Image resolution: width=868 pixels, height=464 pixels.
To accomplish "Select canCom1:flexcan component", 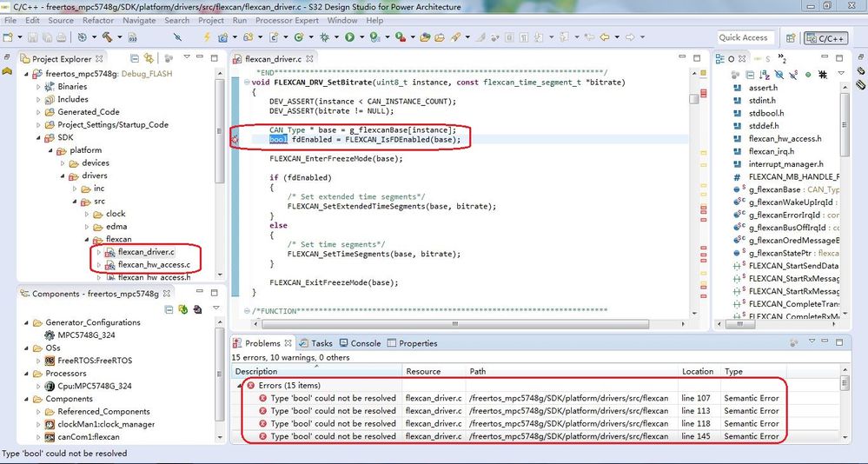I will coord(89,437).
